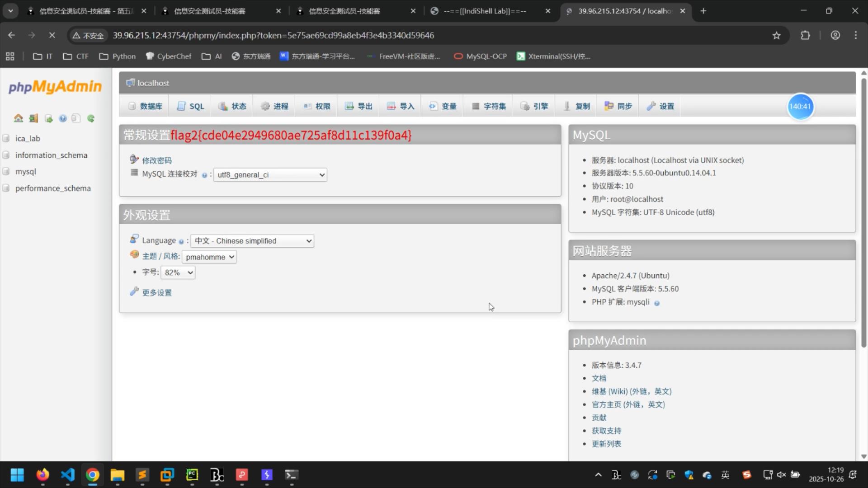
Task: Click help icon next to Language label
Action: pyautogui.click(x=181, y=242)
